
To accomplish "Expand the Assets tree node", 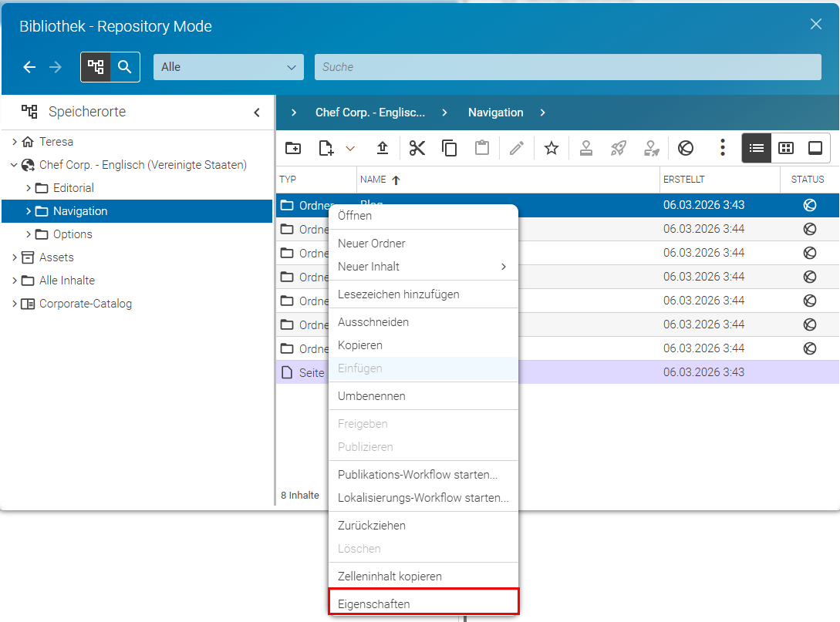I will click(x=15, y=257).
